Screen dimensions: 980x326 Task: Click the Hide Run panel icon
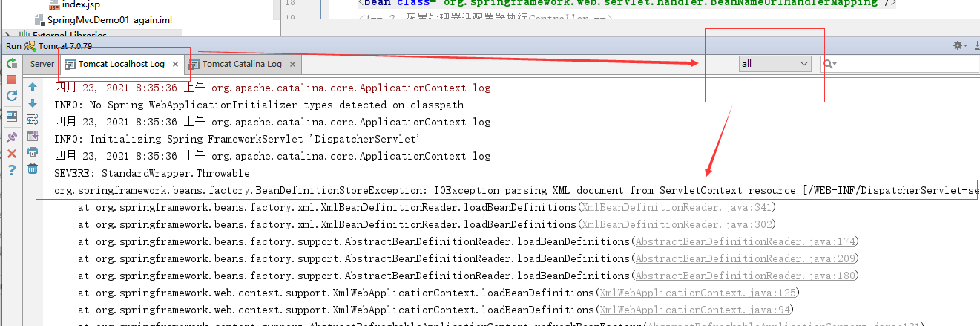click(976, 46)
